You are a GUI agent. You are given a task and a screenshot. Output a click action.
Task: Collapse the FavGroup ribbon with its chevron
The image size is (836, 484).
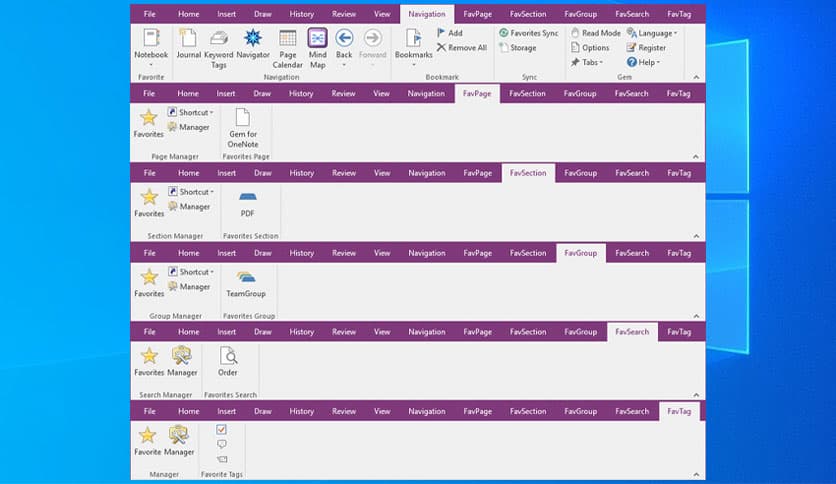pos(696,316)
